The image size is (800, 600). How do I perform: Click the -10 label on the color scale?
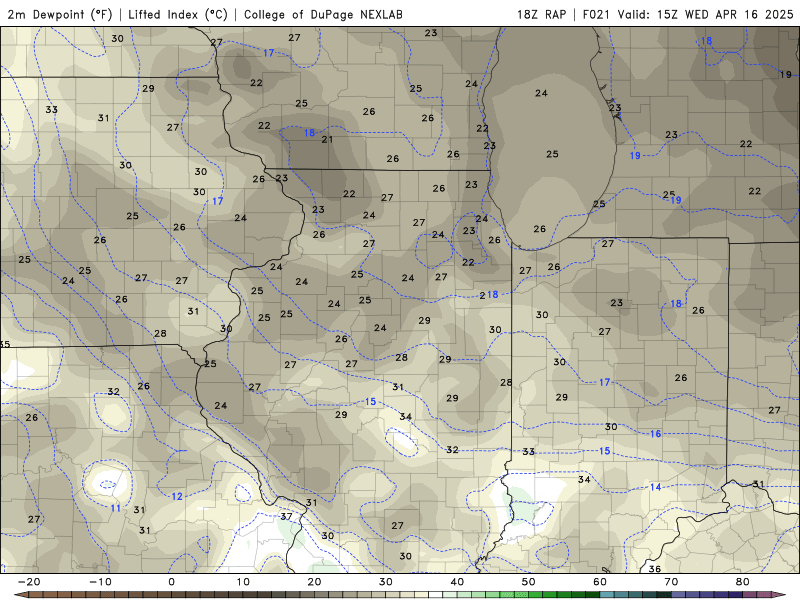tap(100, 582)
